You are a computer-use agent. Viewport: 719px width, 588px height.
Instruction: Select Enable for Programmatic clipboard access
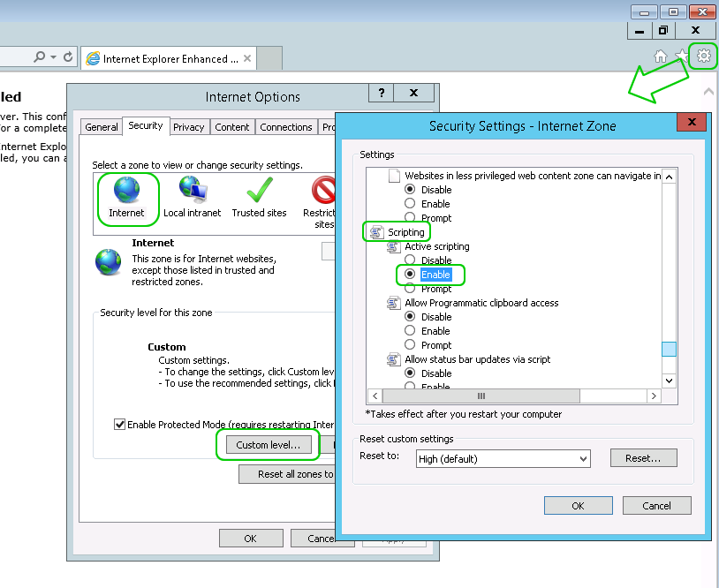click(x=410, y=330)
